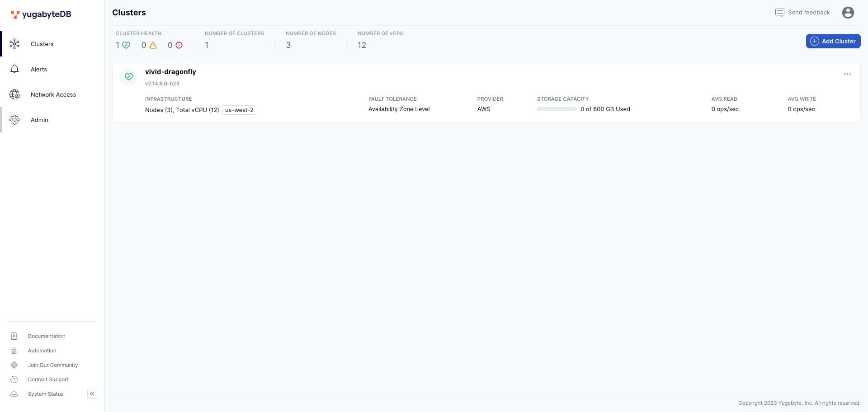This screenshot has height=412, width=868.
Task: Open the user profile avatar menu
Action: click(x=848, y=13)
